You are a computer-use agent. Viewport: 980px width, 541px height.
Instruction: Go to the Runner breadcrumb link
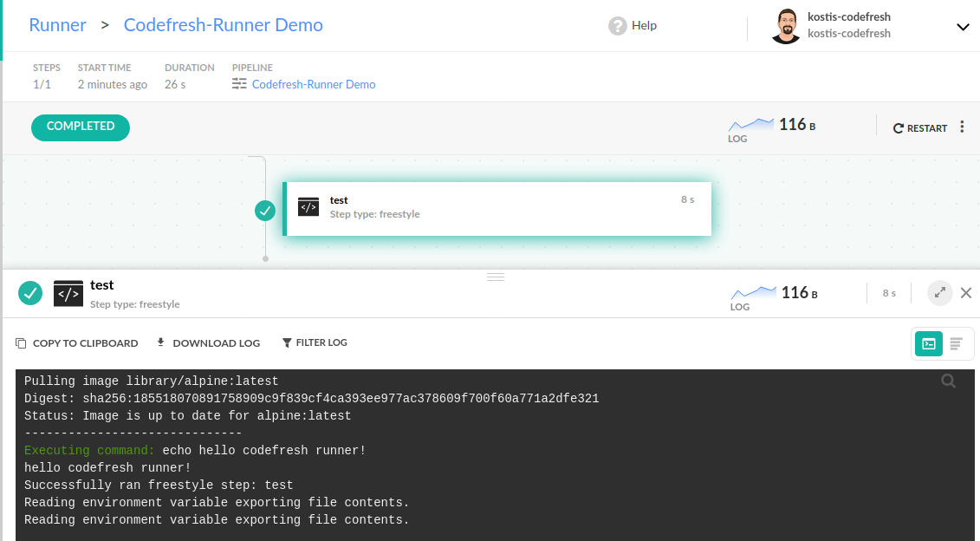coord(57,25)
